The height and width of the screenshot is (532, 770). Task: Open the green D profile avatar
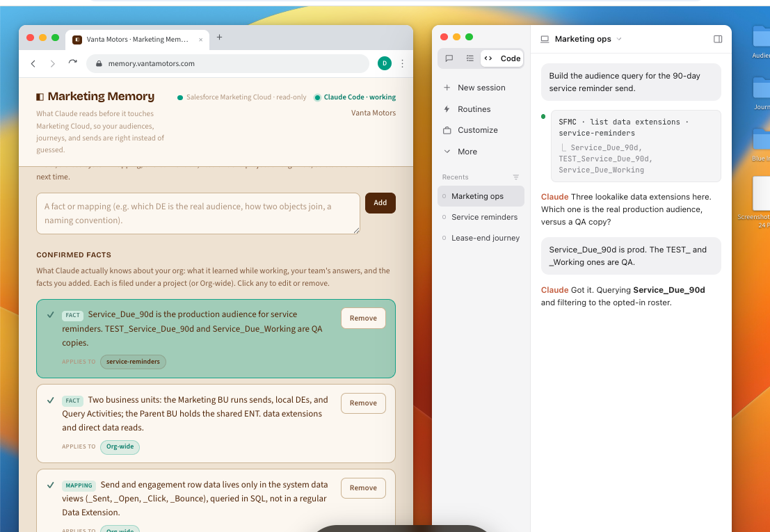point(385,63)
